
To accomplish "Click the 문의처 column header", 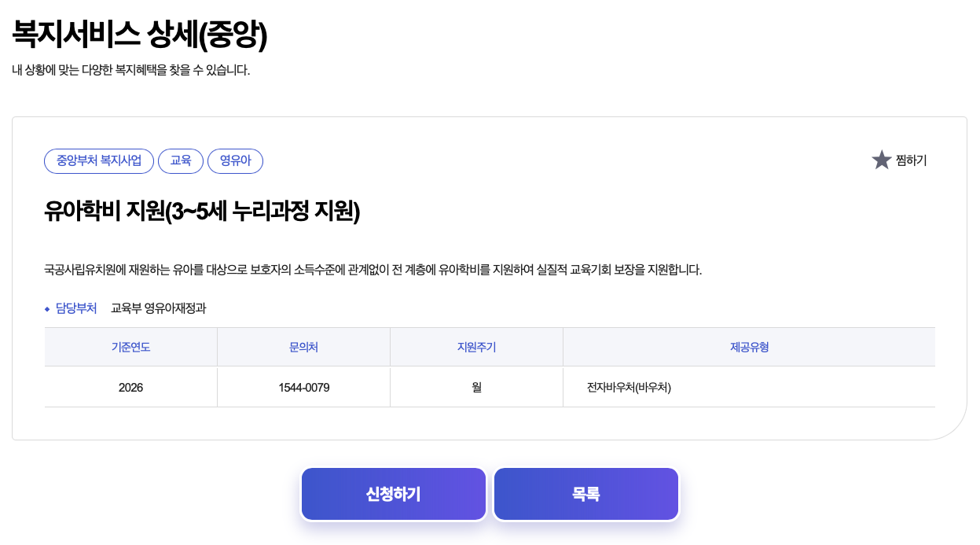I will 303,346.
